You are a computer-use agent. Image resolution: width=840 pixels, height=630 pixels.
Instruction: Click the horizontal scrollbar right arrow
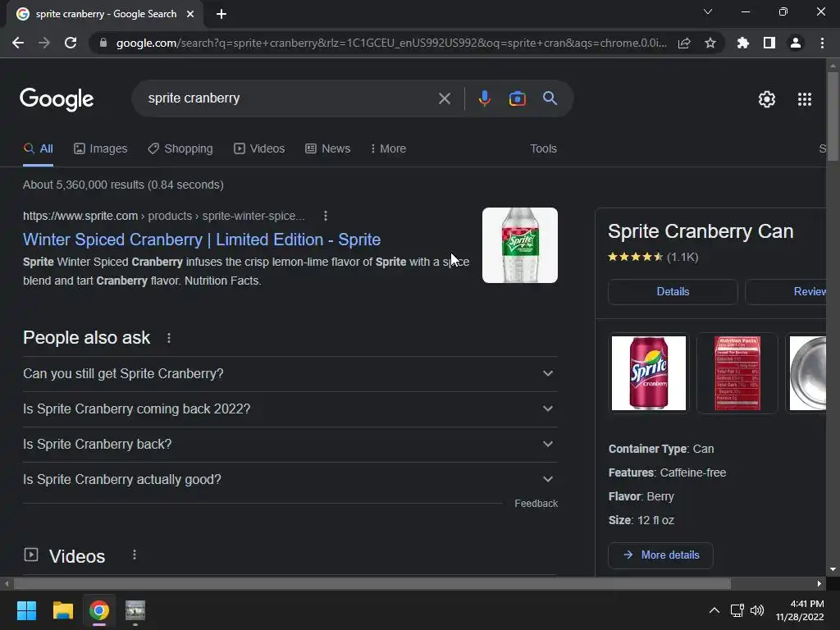(819, 583)
